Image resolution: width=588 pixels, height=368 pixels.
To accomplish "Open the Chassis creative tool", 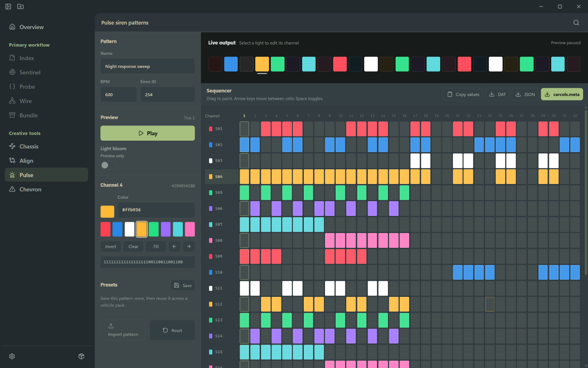I will click(47, 146).
